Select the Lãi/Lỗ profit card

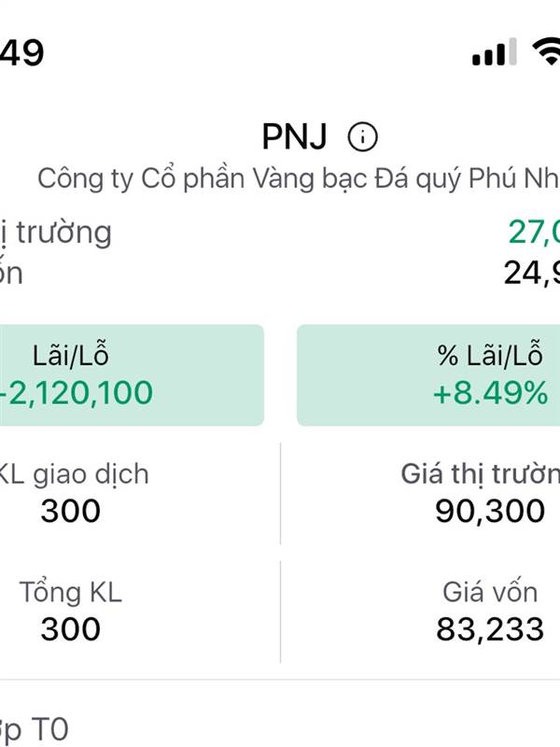pyautogui.click(x=132, y=375)
